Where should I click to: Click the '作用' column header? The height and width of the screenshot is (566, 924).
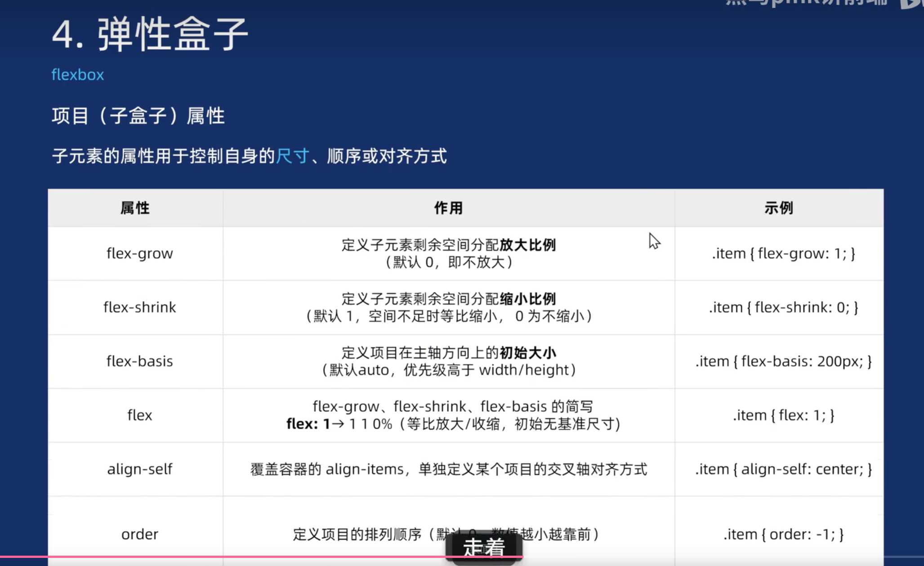[x=448, y=208]
